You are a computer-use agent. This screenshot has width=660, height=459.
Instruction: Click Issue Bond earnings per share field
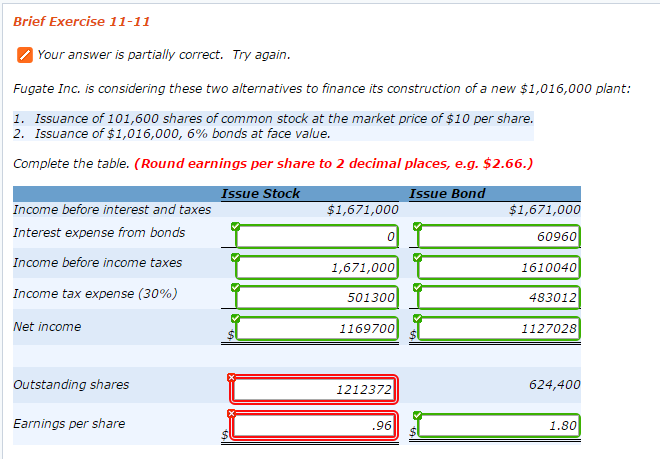[x=499, y=425]
